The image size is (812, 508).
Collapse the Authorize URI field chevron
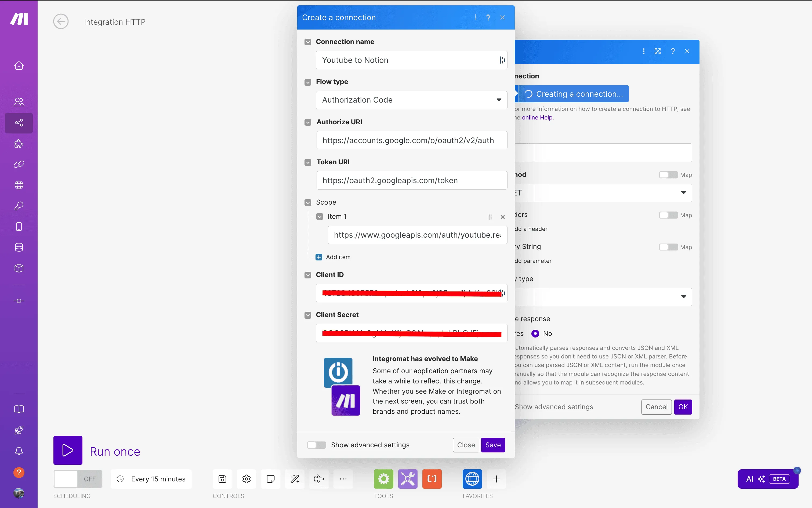click(x=308, y=122)
